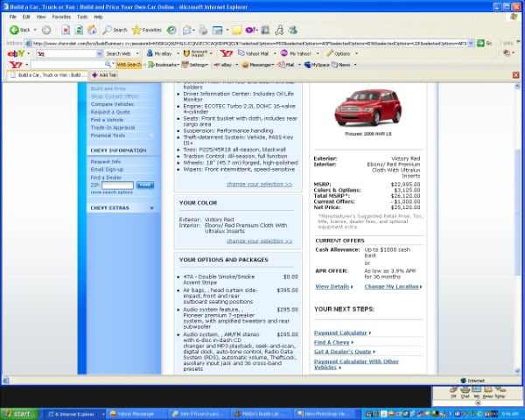
Task: Expand the eBay search box dropdown
Action: [100, 53]
